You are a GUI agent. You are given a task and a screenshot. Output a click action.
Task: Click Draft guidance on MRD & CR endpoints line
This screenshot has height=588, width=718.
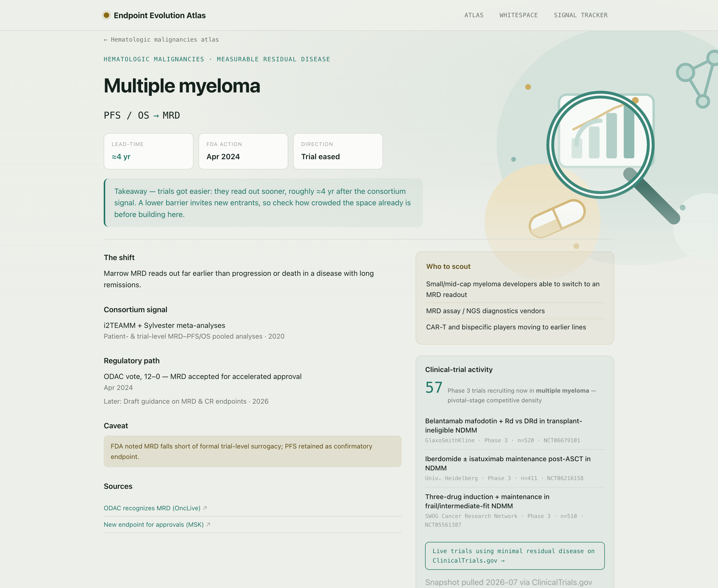tap(186, 401)
